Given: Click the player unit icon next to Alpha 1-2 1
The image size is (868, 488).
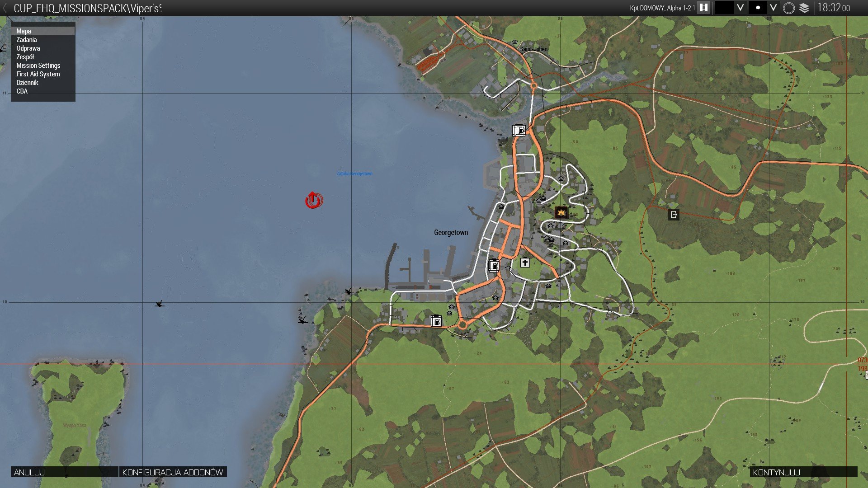Looking at the screenshot, I should [x=703, y=8].
